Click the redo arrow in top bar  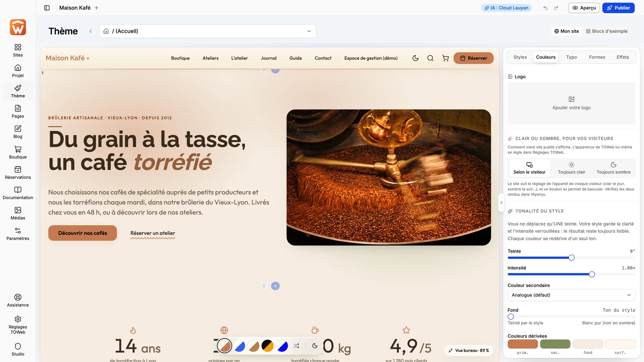click(556, 8)
